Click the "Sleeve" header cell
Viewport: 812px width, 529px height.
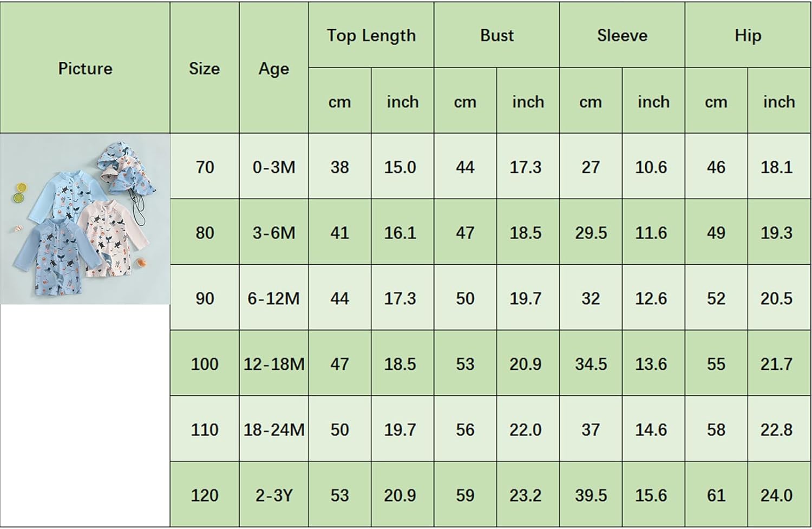pyautogui.click(x=622, y=36)
